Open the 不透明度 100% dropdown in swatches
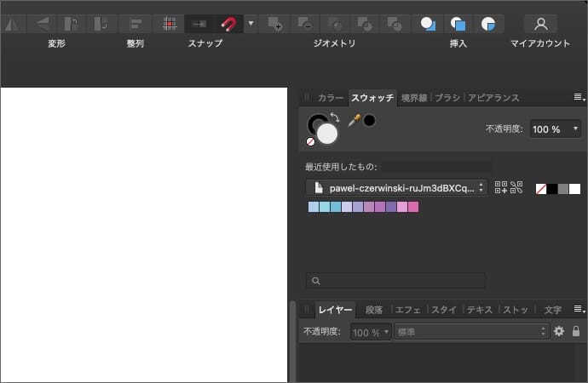 tap(556, 129)
